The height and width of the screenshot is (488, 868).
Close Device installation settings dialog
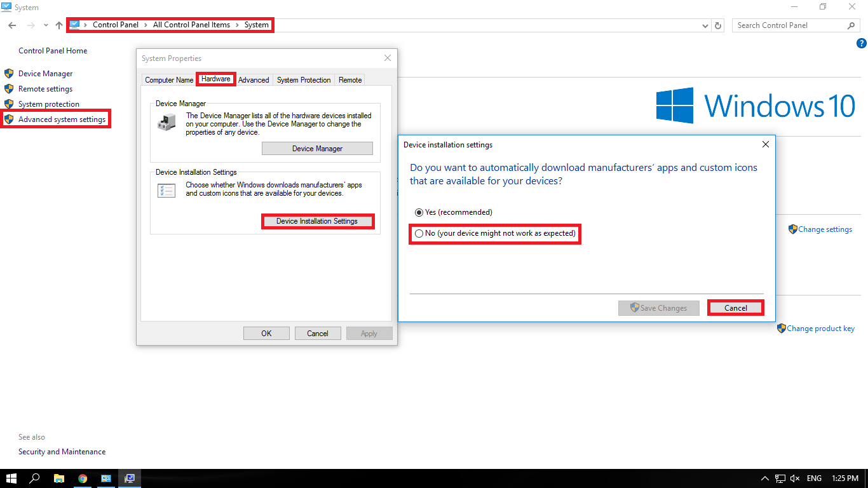(x=765, y=144)
